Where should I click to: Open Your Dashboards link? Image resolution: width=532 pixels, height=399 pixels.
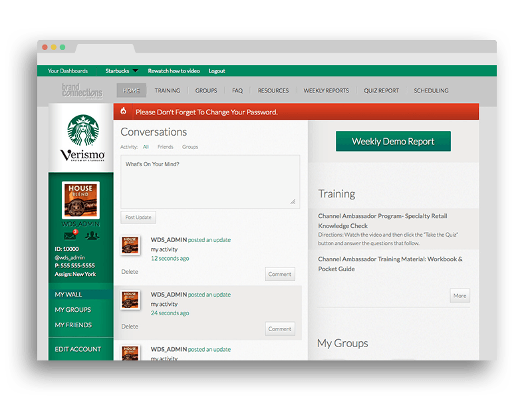click(68, 71)
